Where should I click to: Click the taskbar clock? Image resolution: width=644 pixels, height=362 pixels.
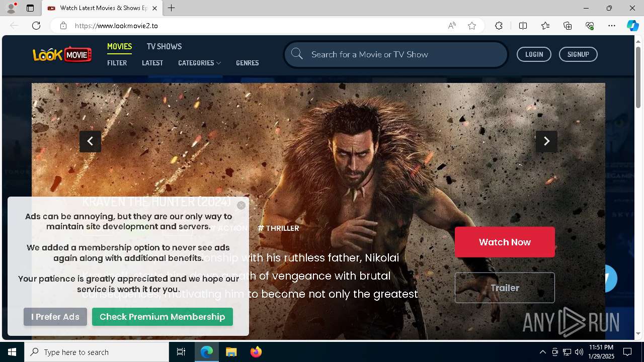601,352
